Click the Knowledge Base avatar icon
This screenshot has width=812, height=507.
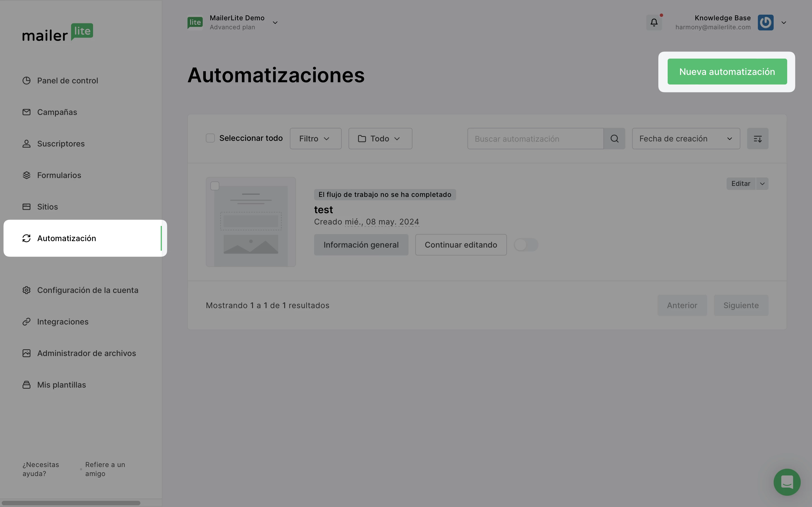tap(765, 23)
